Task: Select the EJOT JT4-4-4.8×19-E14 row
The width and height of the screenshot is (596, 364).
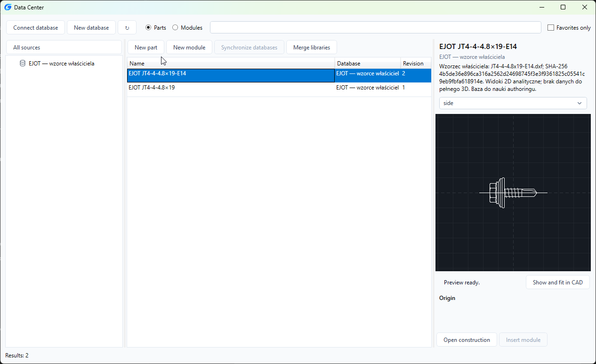Action: coord(279,76)
